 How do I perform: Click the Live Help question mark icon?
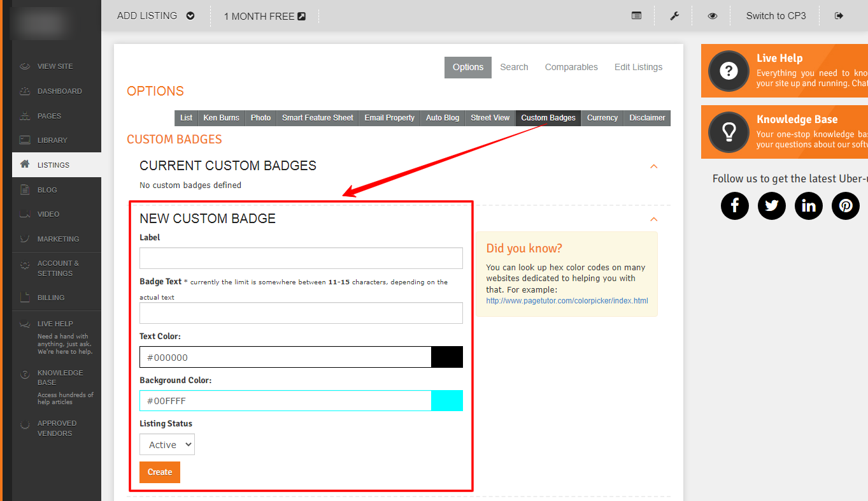tap(729, 71)
